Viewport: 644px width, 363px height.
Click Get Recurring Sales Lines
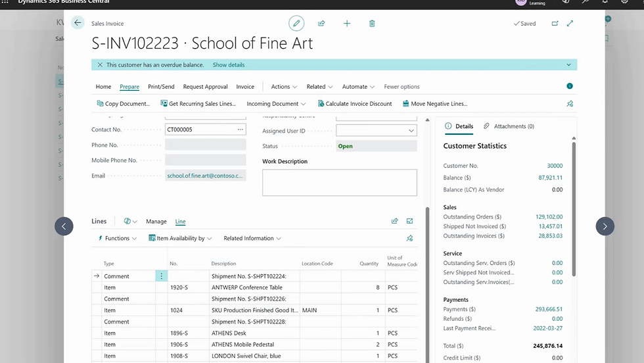click(198, 104)
